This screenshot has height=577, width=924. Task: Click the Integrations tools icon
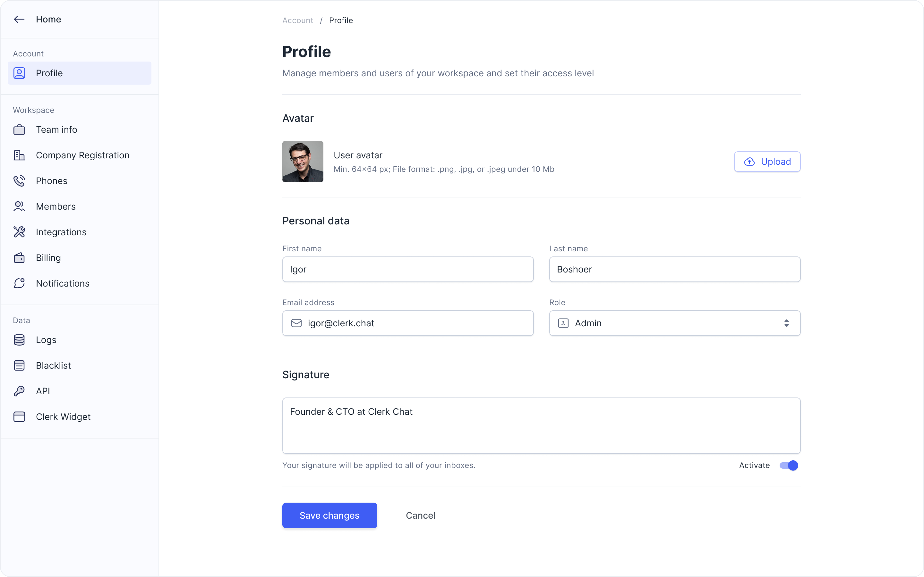(19, 232)
